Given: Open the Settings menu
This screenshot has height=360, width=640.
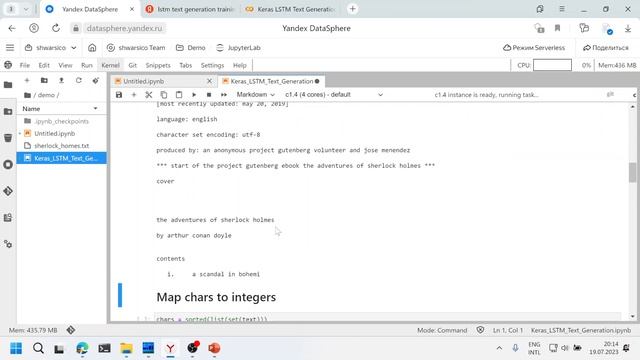Looking at the screenshot, I should click(212, 65).
